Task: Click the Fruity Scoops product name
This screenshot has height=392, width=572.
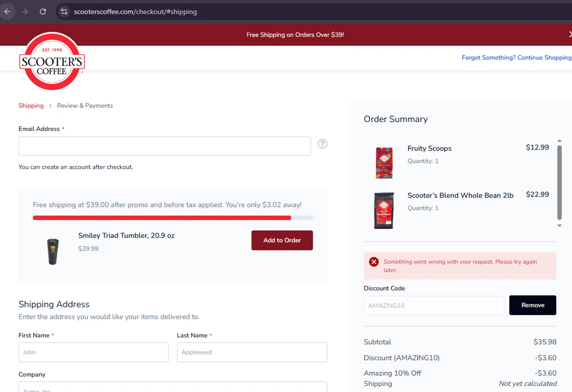Action: (x=429, y=149)
